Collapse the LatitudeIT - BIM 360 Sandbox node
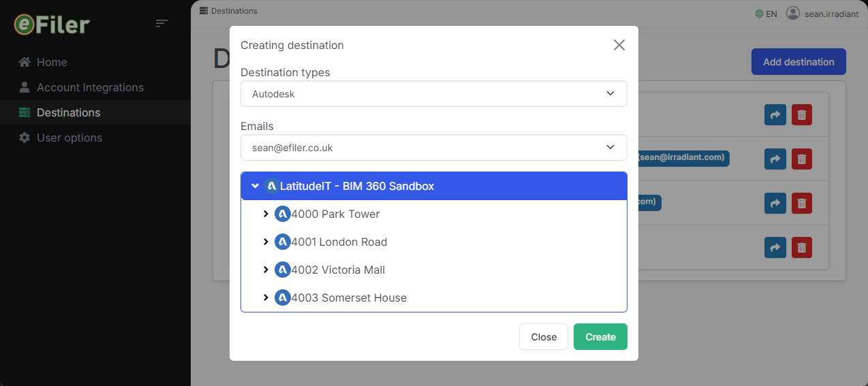868x386 pixels. click(x=255, y=186)
